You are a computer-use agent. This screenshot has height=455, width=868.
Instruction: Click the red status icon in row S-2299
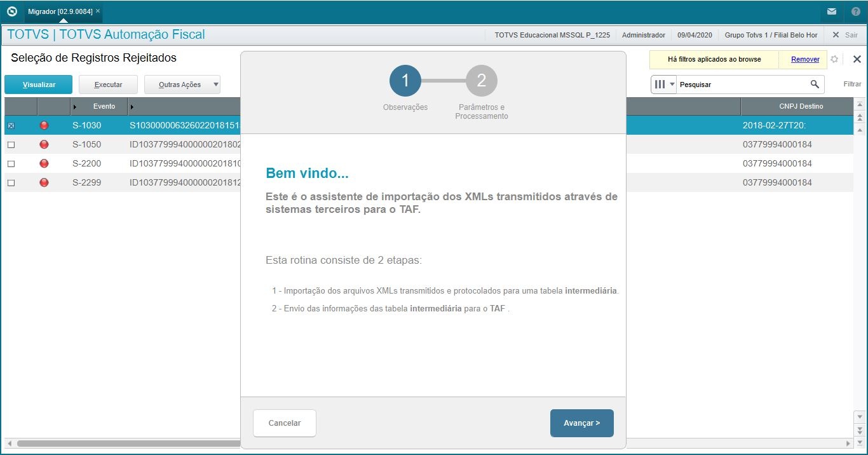point(44,182)
